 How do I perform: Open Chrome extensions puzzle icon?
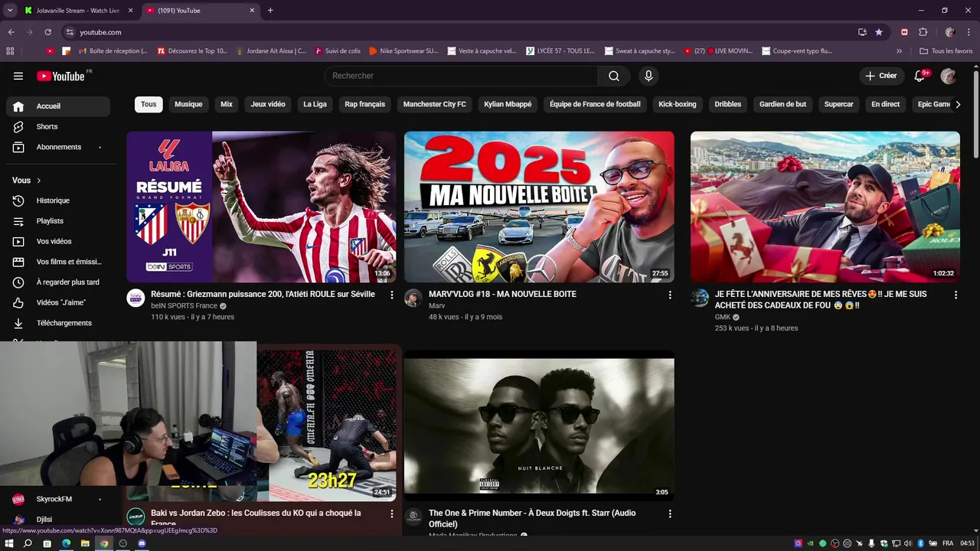(x=923, y=32)
